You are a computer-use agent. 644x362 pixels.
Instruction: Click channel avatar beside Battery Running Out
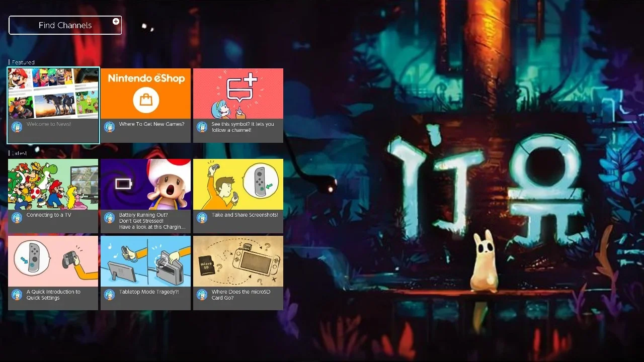[x=110, y=217]
